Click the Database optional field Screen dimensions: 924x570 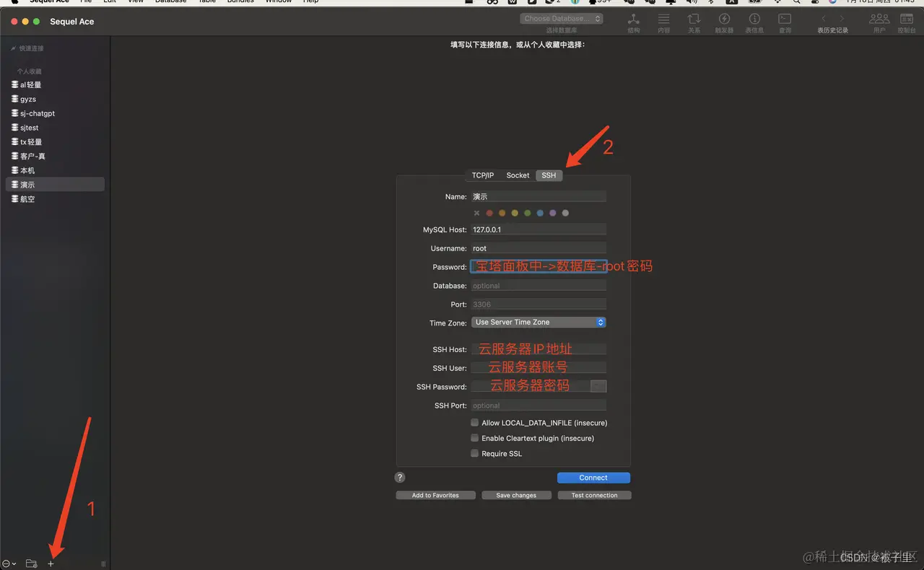(x=539, y=286)
